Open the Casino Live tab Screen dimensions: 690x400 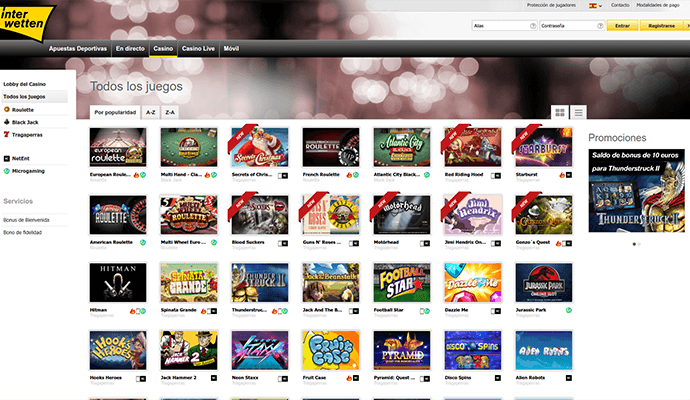point(198,48)
